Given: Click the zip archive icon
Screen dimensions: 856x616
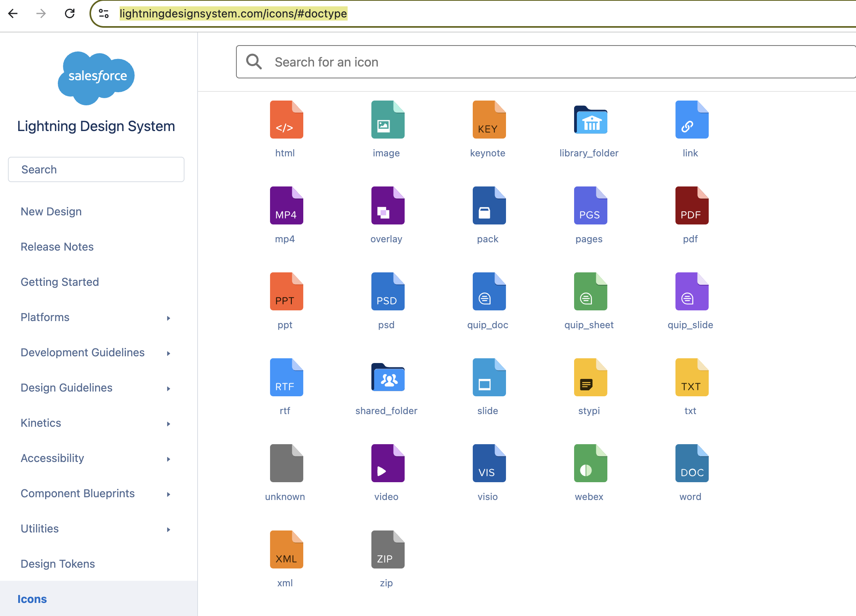Looking at the screenshot, I should 387,549.
